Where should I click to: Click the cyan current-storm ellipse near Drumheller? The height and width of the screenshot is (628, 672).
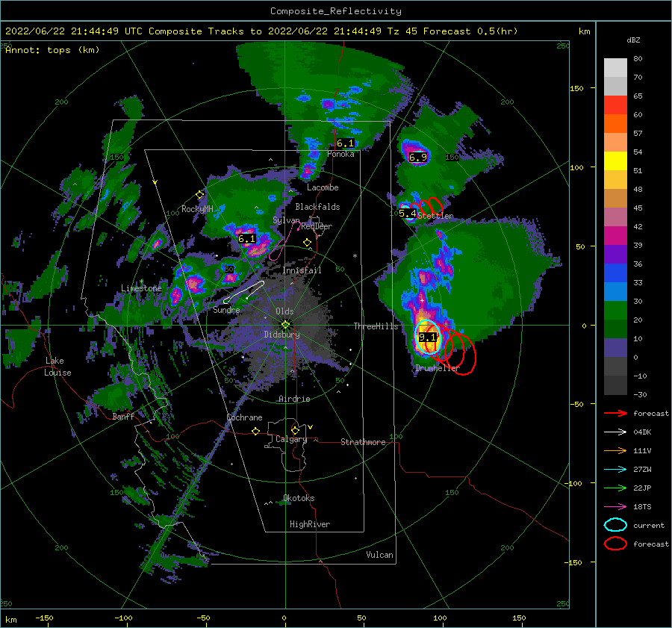coord(428,337)
